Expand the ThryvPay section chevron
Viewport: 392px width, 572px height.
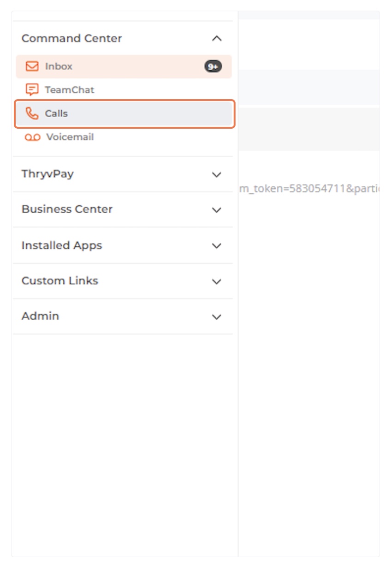coord(217,174)
